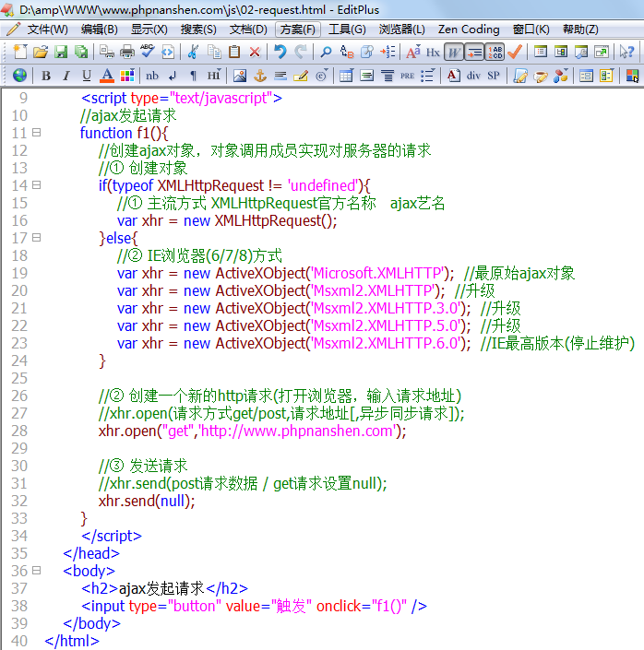644x650 pixels.
Task: Click the multicolor squares icon at toolbar end
Action: coord(632,76)
